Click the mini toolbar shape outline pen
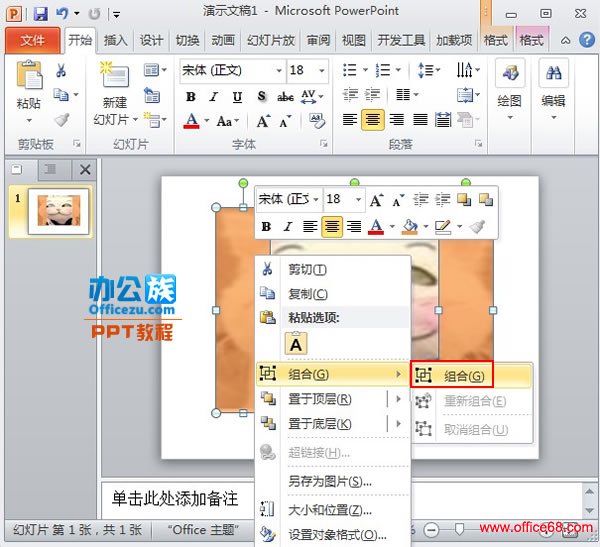Screen dimensions: 600x547 pyautogui.click(x=443, y=226)
